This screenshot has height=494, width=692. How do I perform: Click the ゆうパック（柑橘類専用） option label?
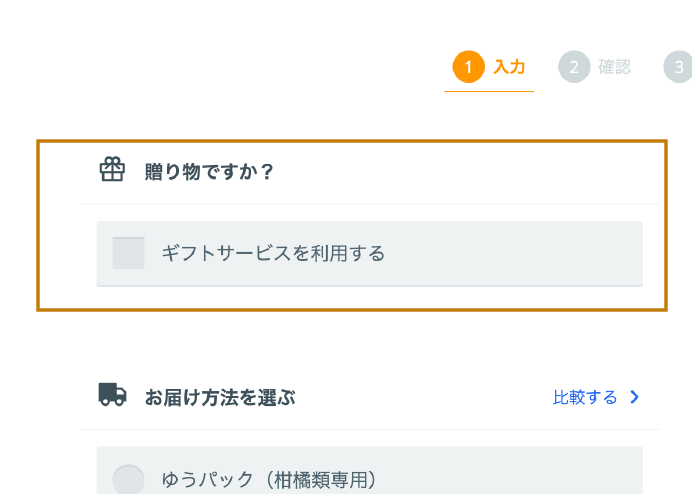(x=269, y=480)
